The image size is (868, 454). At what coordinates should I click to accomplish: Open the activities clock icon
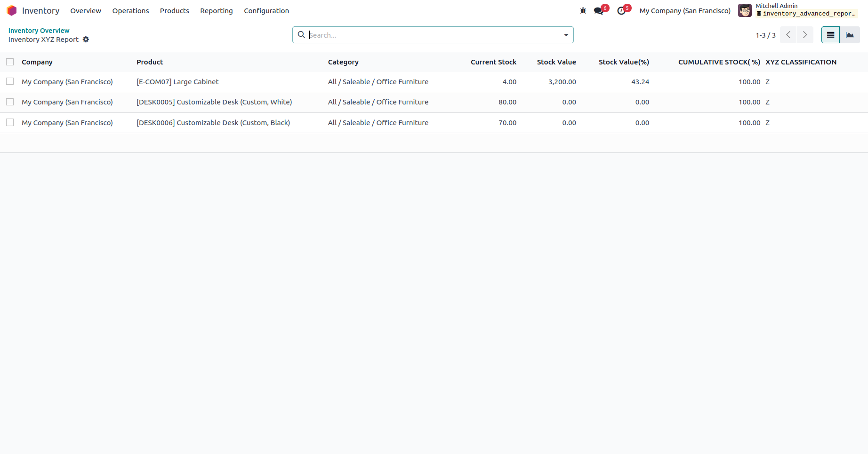(x=621, y=10)
